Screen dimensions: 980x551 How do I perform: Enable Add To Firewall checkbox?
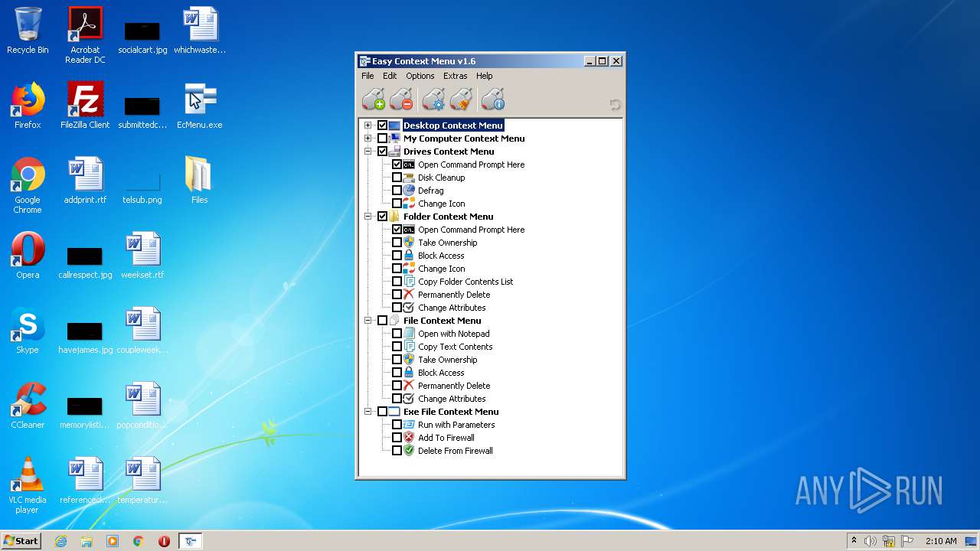(x=397, y=438)
